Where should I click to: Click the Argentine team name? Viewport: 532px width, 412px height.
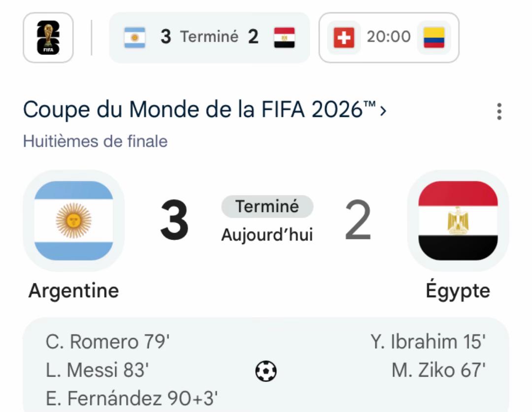click(73, 290)
